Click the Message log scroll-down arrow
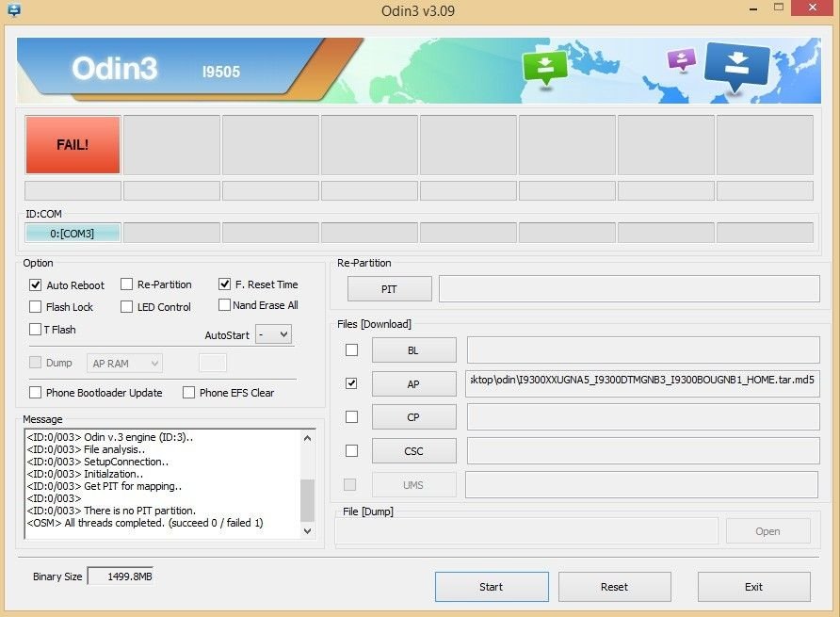Screen dimensions: 840x617 coord(308,530)
